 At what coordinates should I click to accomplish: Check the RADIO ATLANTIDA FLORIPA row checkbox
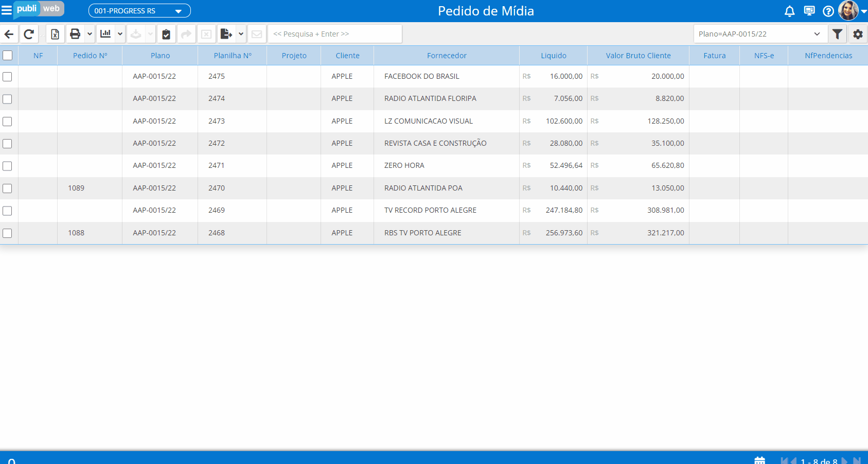point(7,99)
